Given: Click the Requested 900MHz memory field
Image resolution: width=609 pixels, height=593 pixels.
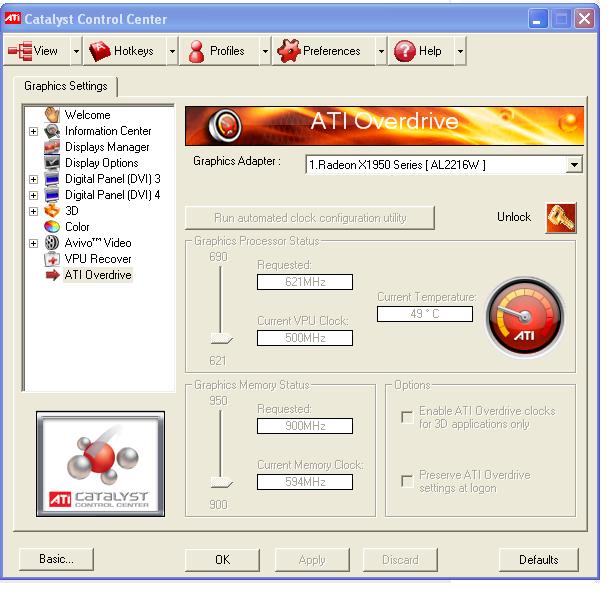Looking at the screenshot, I should click(x=305, y=426).
